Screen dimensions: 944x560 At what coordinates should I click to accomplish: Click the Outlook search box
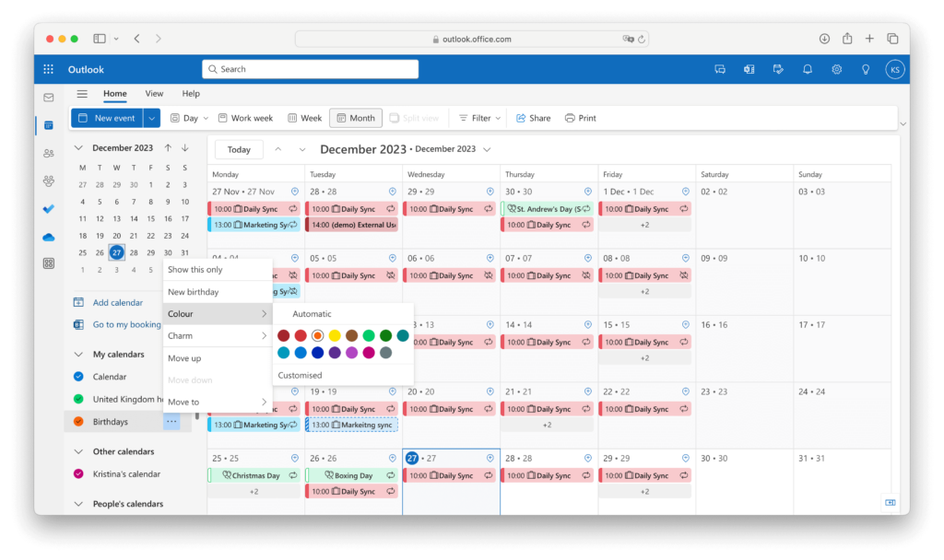pos(310,69)
